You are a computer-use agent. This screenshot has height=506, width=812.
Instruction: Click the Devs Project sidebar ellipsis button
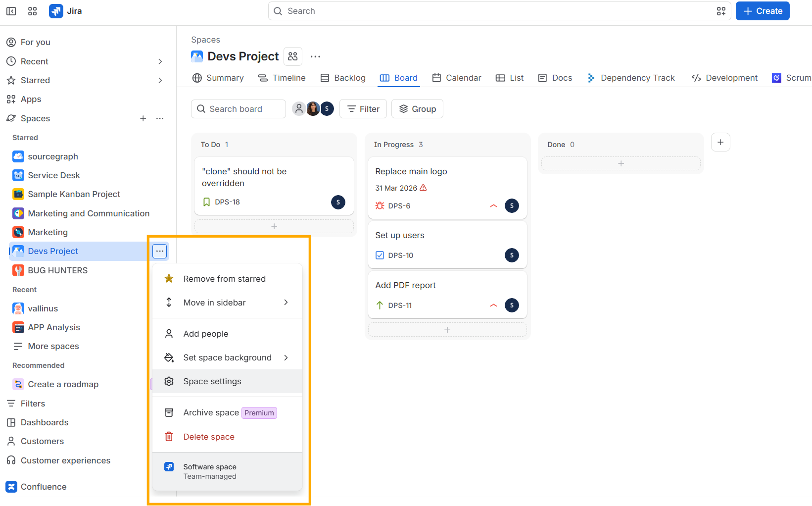point(159,251)
